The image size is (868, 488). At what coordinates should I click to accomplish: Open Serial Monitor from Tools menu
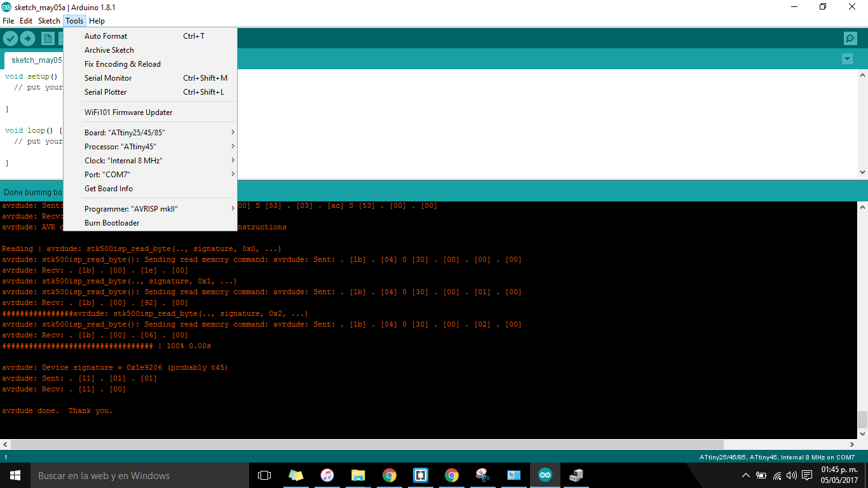[x=150, y=78]
